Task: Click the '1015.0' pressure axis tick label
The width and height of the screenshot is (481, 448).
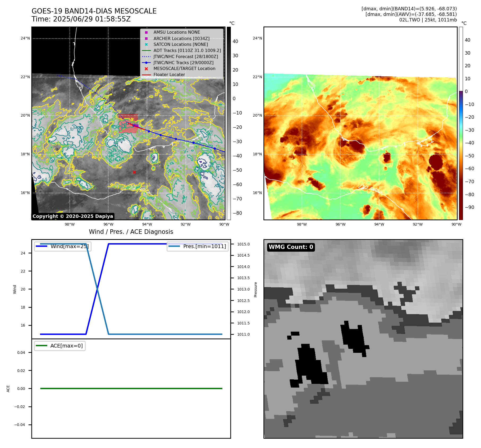Action: tap(243, 244)
